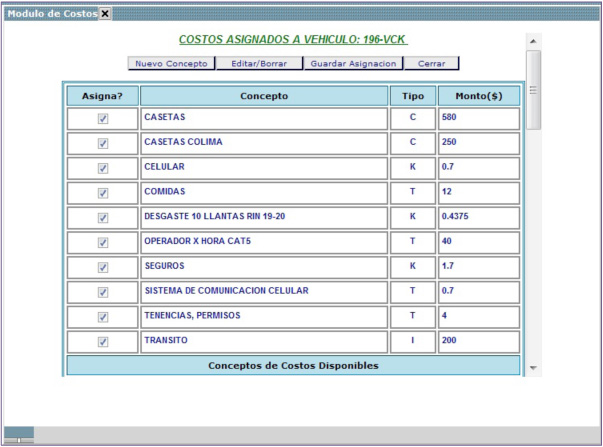Screen dimensions: 603x447
Task: Open Editar/Borrar option
Action: [x=259, y=63]
